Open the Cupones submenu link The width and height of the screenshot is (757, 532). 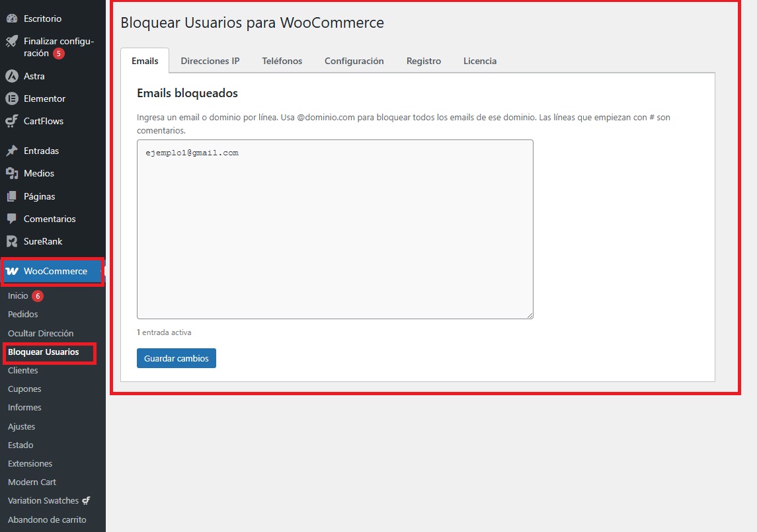pyautogui.click(x=24, y=389)
